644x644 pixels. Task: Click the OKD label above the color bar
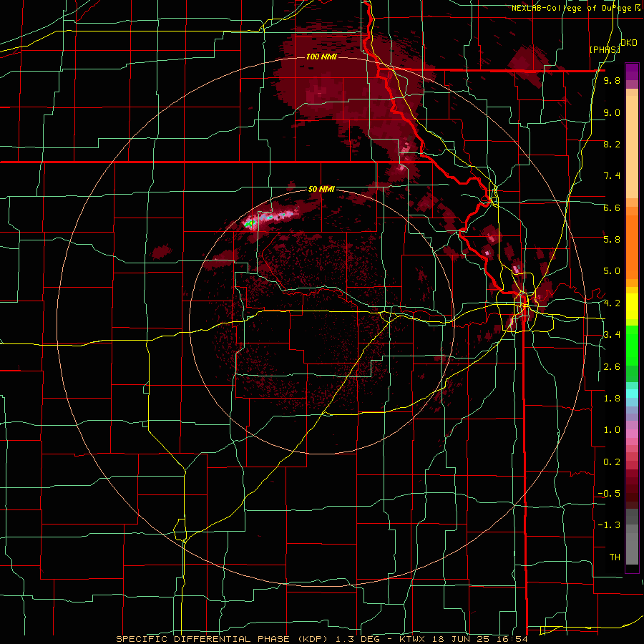628,43
